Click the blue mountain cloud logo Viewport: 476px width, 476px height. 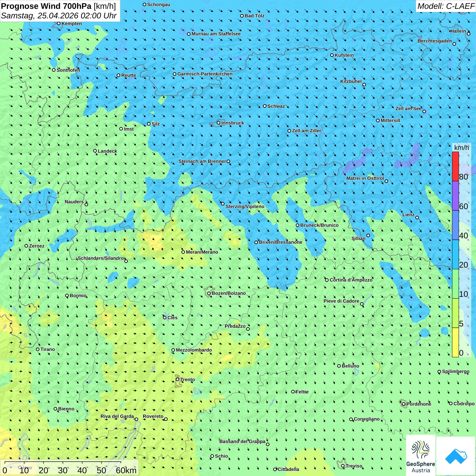tap(456, 456)
